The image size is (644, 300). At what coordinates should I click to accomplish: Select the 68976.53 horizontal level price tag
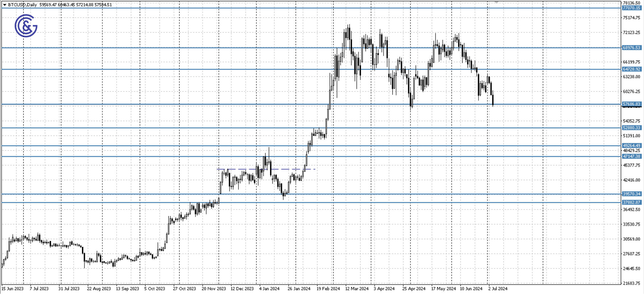631,48
